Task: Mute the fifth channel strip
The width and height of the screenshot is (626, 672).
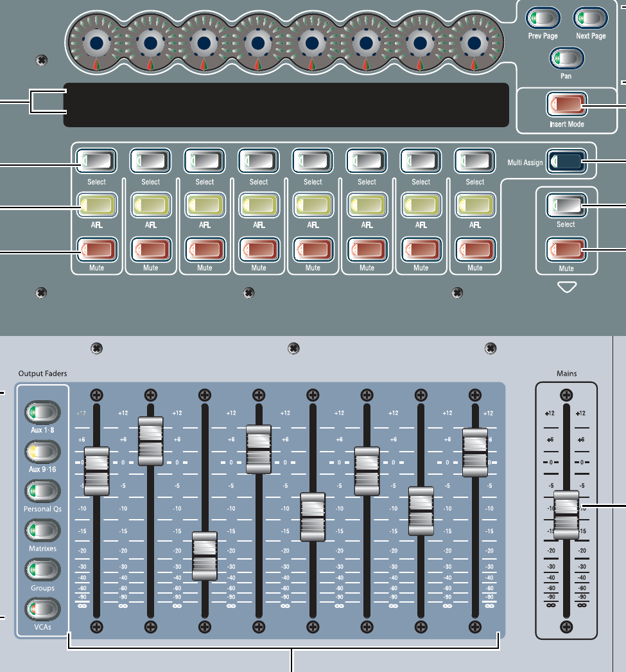Action: pos(313,249)
